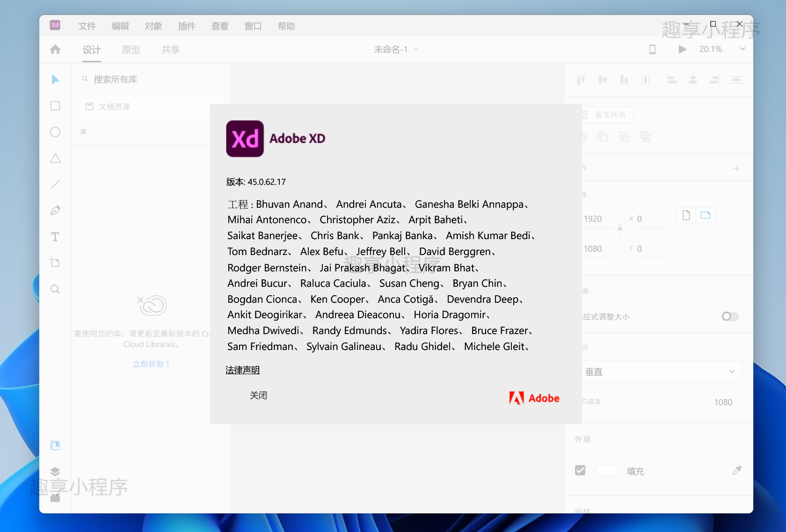Edit the width field 1920
The height and width of the screenshot is (532, 786).
point(598,219)
